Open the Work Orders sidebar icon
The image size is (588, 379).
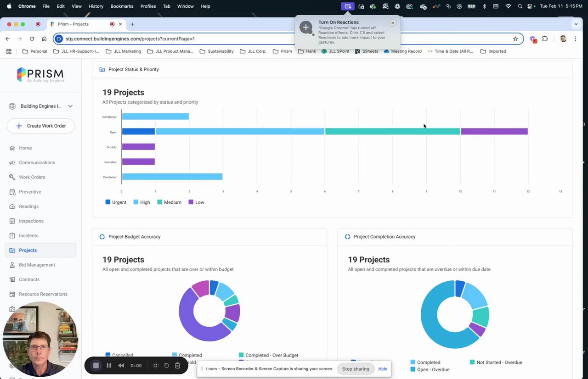[x=12, y=177]
